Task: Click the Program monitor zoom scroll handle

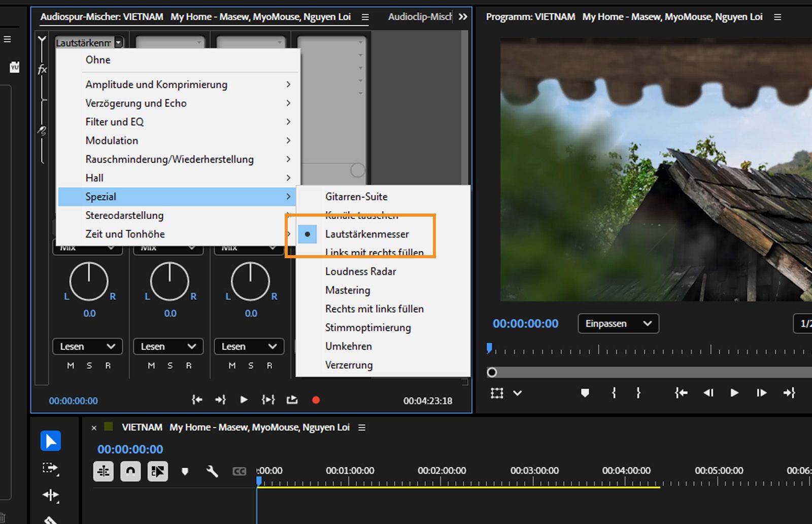Action: 492,372
